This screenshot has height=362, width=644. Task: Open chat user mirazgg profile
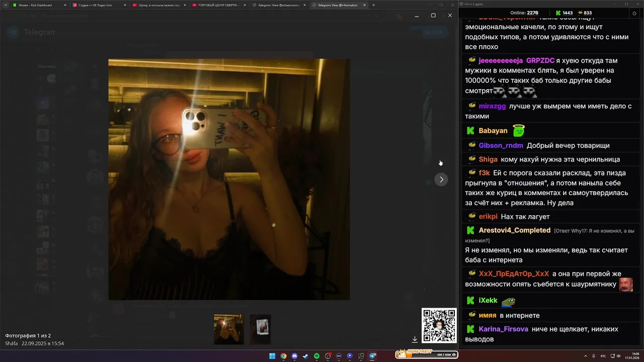492,106
